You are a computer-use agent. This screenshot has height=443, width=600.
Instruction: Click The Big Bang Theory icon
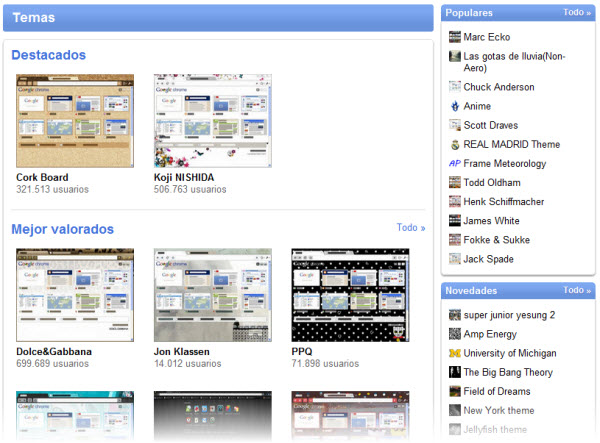click(455, 372)
